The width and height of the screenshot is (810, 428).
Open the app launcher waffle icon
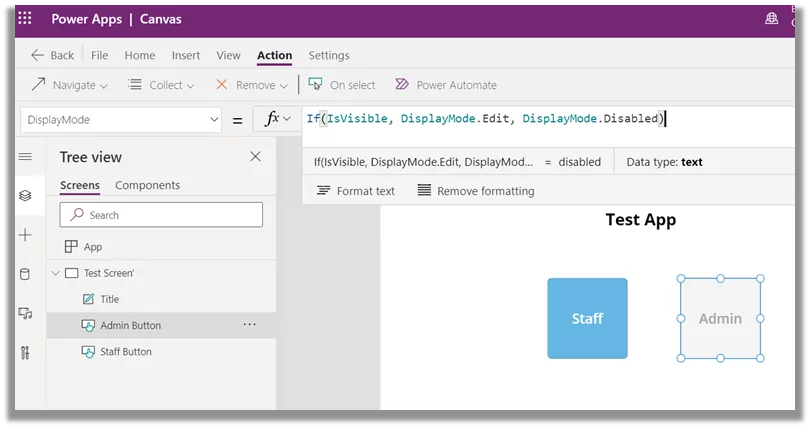pyautogui.click(x=25, y=19)
